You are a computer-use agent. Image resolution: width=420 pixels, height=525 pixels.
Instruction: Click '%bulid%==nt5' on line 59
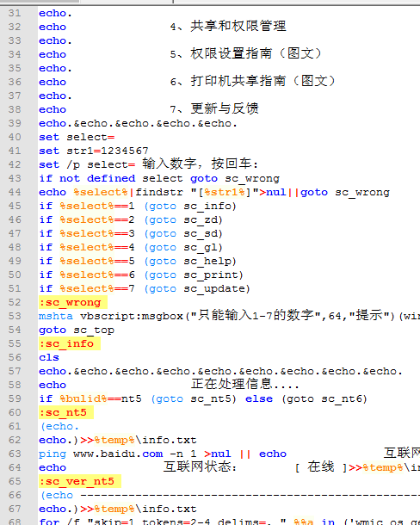(101, 399)
